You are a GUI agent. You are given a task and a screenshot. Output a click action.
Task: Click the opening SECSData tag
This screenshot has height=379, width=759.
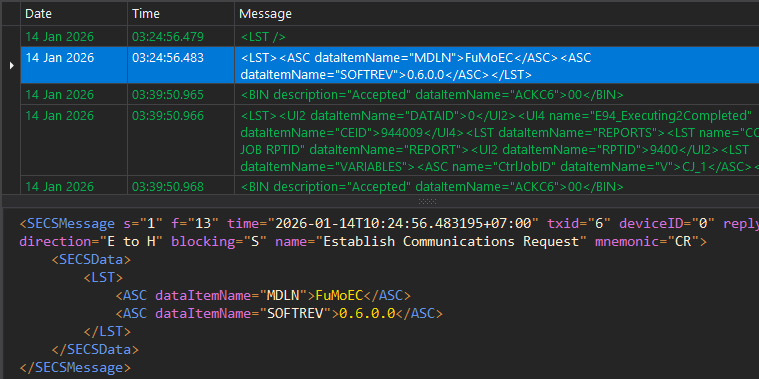91,259
